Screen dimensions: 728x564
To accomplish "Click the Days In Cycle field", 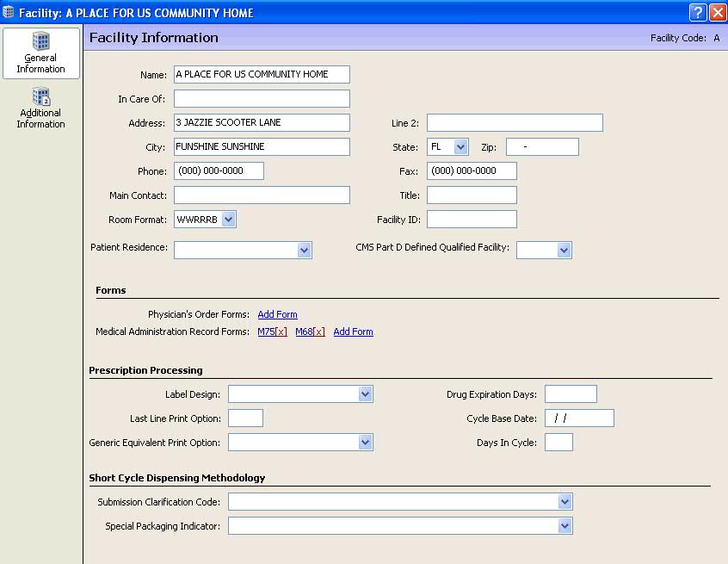I will tap(558, 443).
